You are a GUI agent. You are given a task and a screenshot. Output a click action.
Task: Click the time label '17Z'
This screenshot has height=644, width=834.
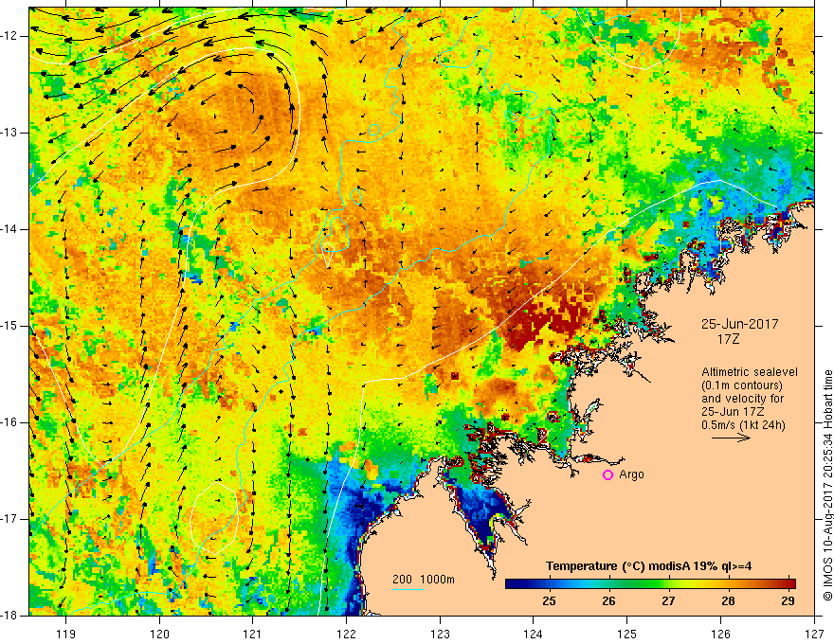click(728, 338)
